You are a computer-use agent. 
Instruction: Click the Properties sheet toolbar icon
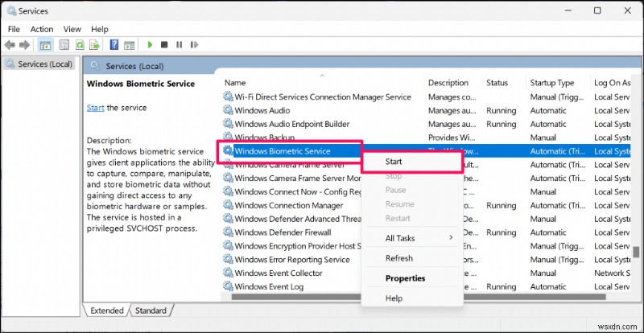coord(64,45)
